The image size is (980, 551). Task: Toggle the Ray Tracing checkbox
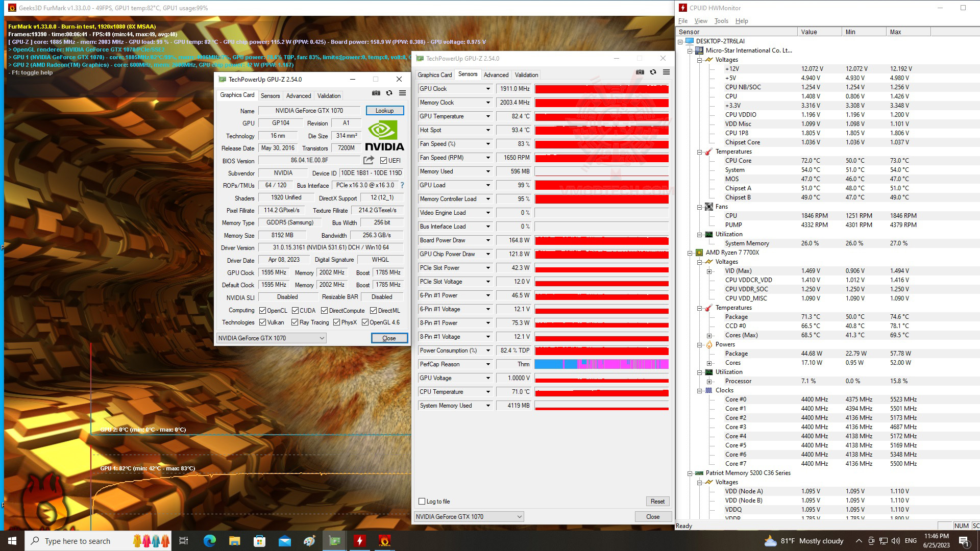[x=295, y=322]
